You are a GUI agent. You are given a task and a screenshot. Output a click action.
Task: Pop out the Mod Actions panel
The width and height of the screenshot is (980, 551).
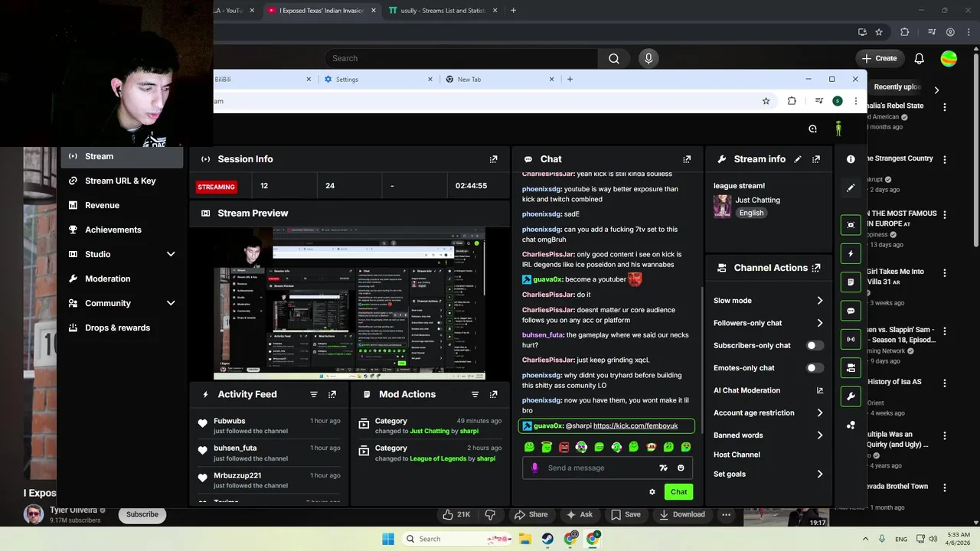click(493, 394)
